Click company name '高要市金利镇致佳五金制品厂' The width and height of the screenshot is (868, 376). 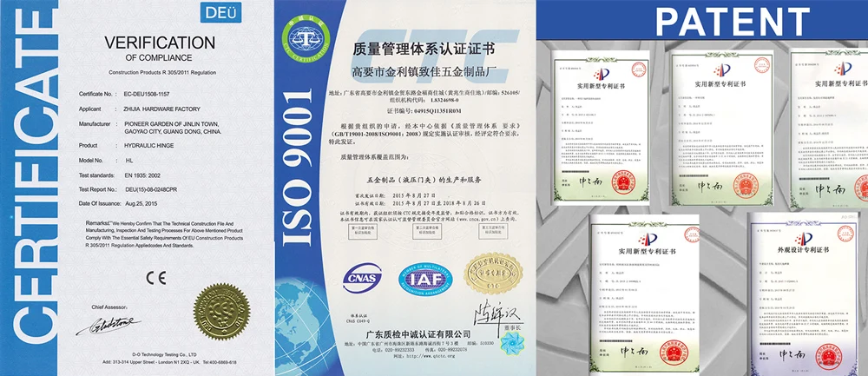[423, 71]
